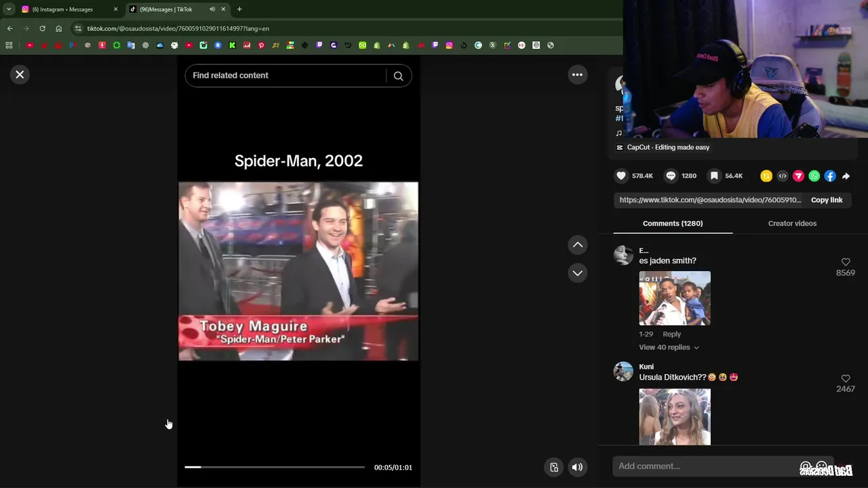Open the globe bookmark at the bar's end

coord(550,45)
